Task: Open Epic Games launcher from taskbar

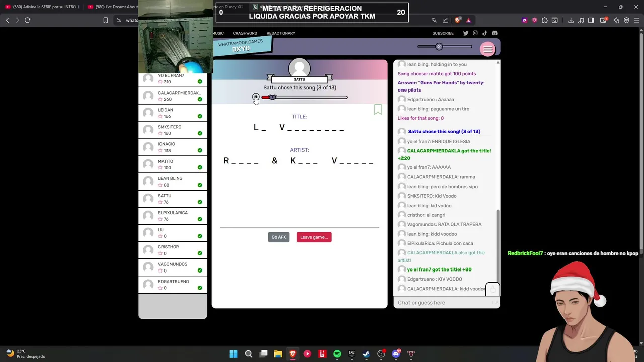Action: pyautogui.click(x=352, y=354)
